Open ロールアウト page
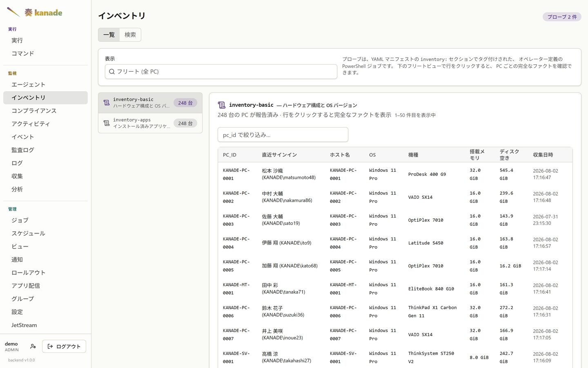 [x=45, y=273]
